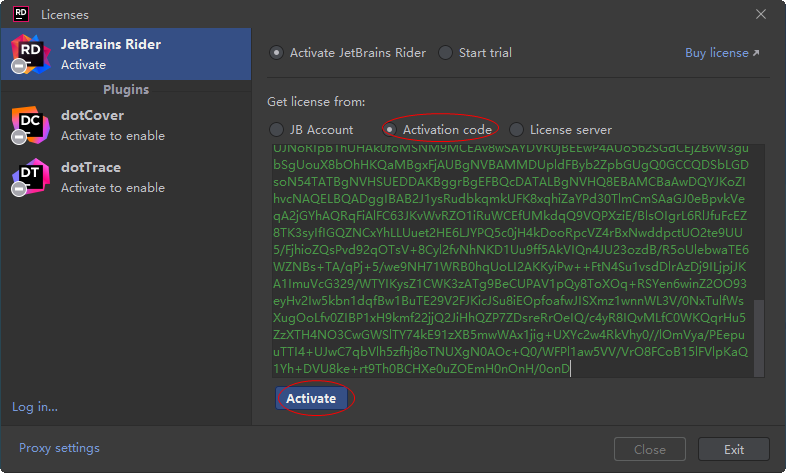Click the dotTrace plugin icon

pyautogui.click(x=30, y=177)
